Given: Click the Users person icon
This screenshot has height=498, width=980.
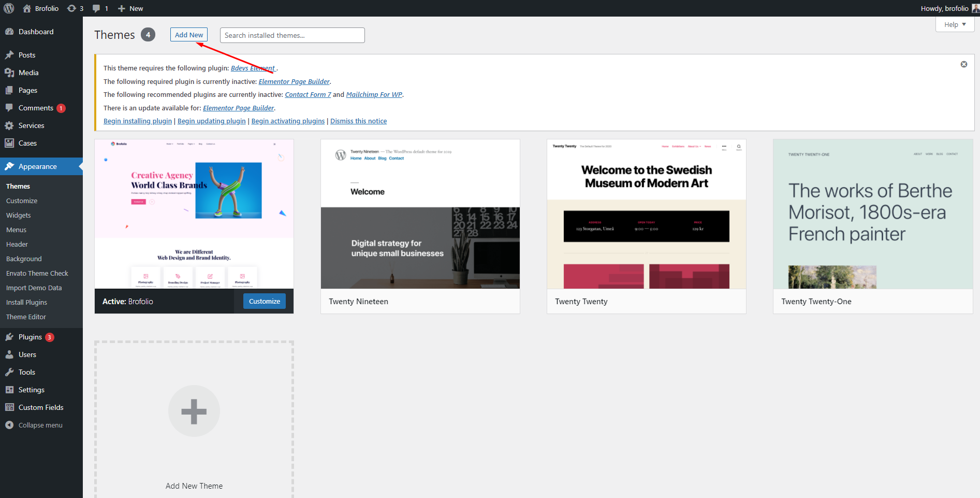Looking at the screenshot, I should click(9, 354).
